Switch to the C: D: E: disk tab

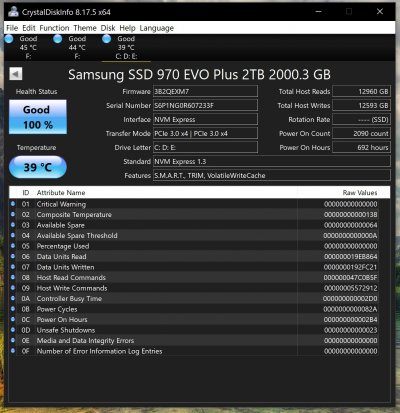pos(126,47)
